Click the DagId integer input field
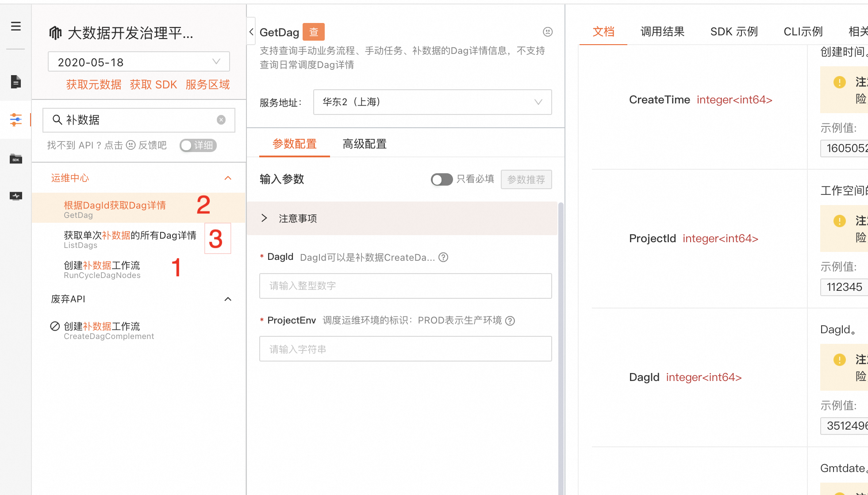 point(405,286)
